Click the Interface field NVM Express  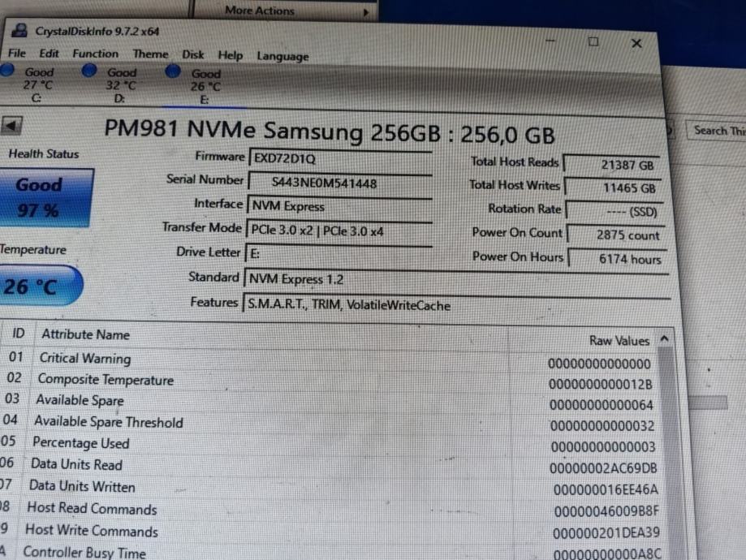[x=339, y=206]
